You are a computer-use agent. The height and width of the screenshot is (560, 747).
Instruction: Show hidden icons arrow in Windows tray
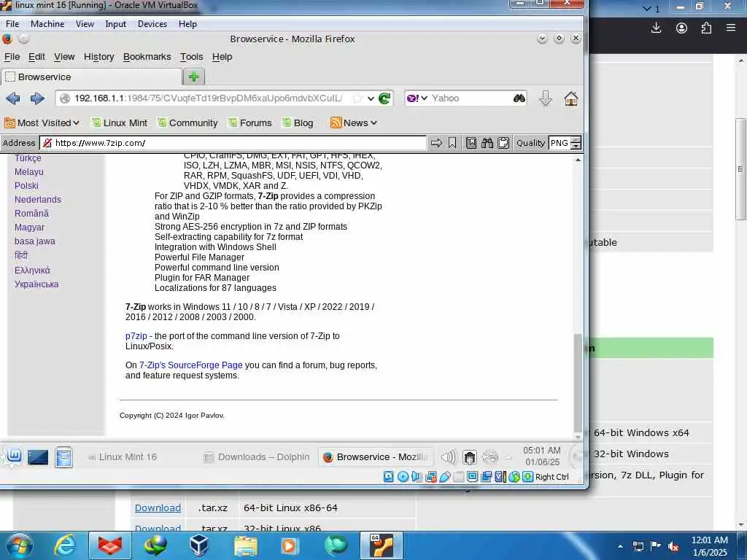[620, 546]
